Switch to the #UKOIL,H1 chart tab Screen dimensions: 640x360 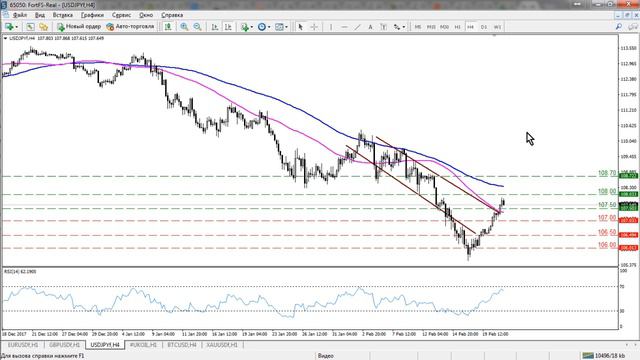(x=143, y=345)
